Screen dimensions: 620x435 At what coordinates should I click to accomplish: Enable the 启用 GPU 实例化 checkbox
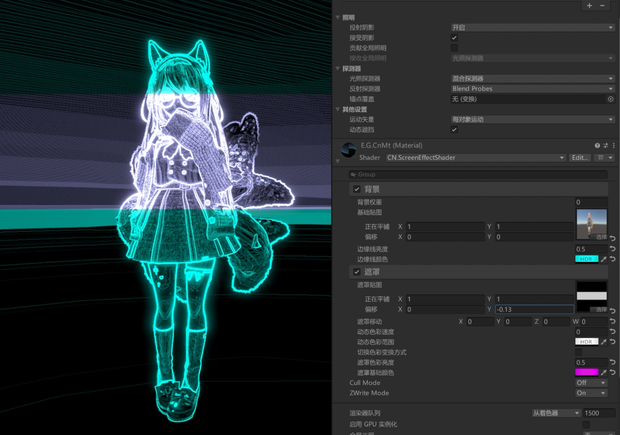coord(586,424)
